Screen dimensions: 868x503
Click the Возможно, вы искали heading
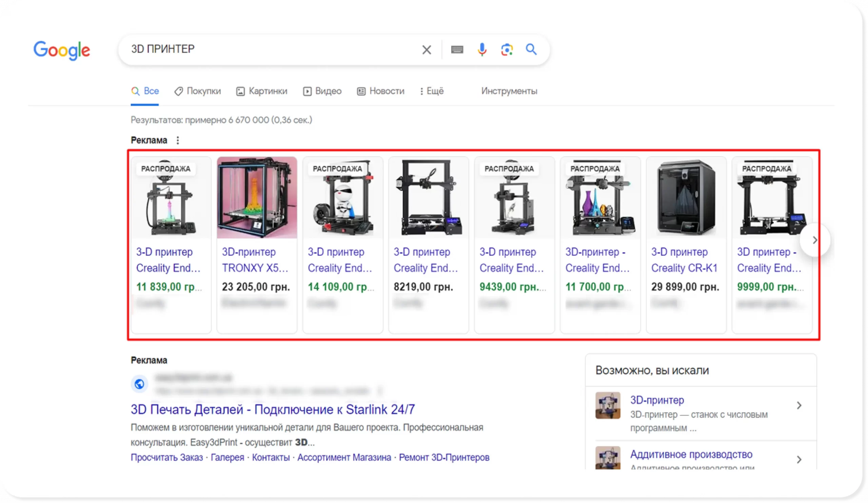[x=652, y=370]
